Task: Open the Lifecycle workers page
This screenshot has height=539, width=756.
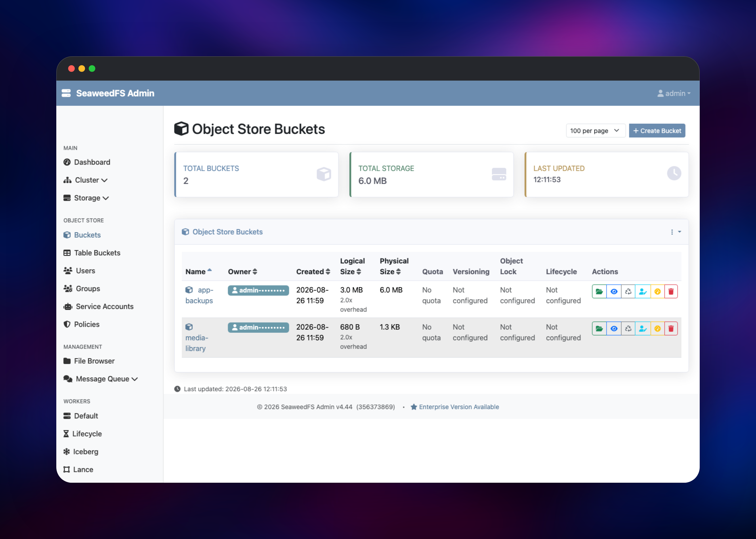Action: 83,434
